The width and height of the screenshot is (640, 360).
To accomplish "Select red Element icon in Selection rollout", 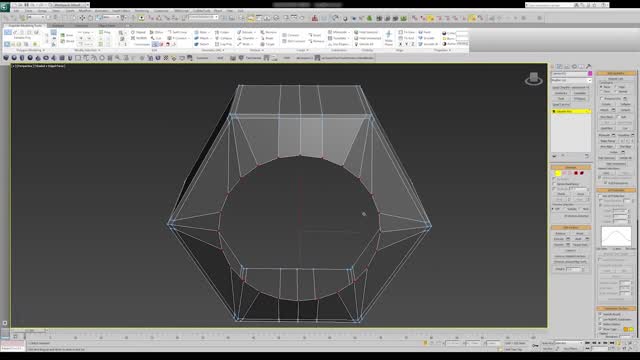I will (582, 173).
